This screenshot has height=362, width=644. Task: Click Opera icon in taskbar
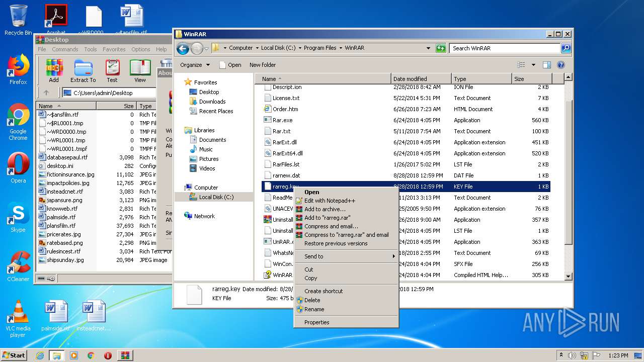point(108,355)
